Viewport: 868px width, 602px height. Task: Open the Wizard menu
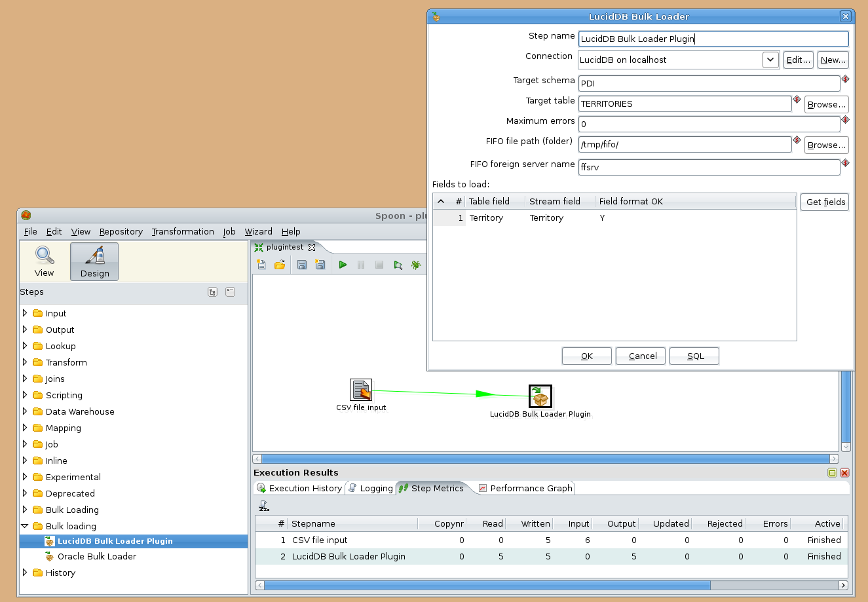coord(258,231)
